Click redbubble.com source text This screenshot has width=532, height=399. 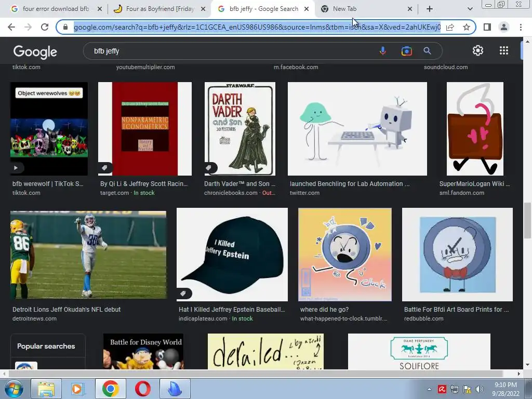[x=424, y=318]
